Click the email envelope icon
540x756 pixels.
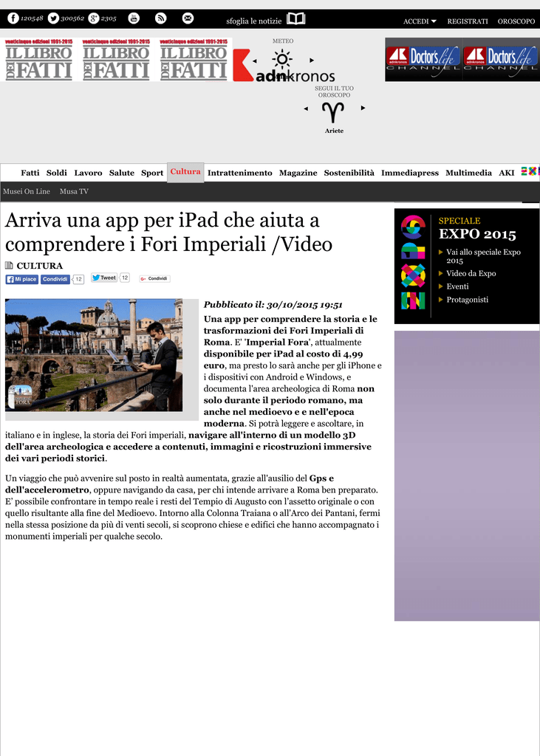pos(188,18)
